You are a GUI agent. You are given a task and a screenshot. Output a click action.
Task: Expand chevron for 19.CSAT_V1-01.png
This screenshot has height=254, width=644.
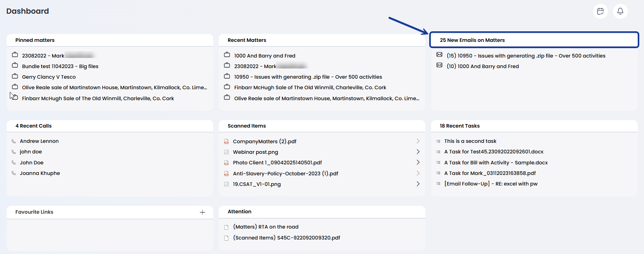coord(418,184)
